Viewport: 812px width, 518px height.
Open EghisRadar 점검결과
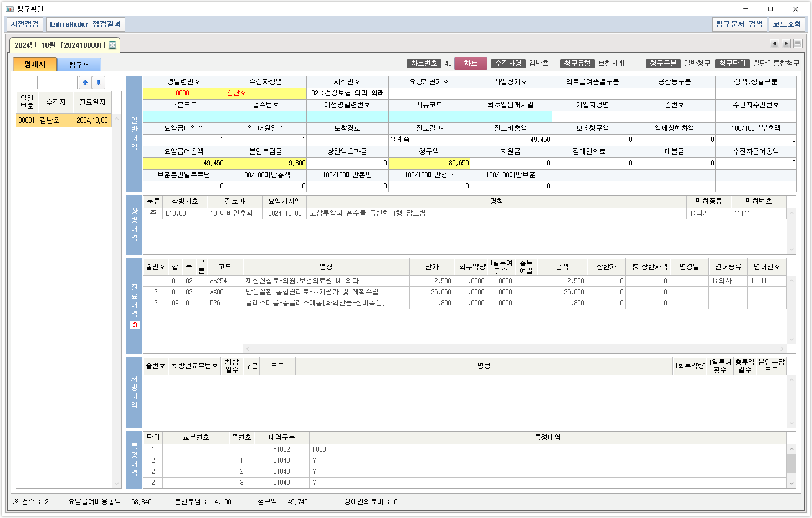[x=85, y=24]
